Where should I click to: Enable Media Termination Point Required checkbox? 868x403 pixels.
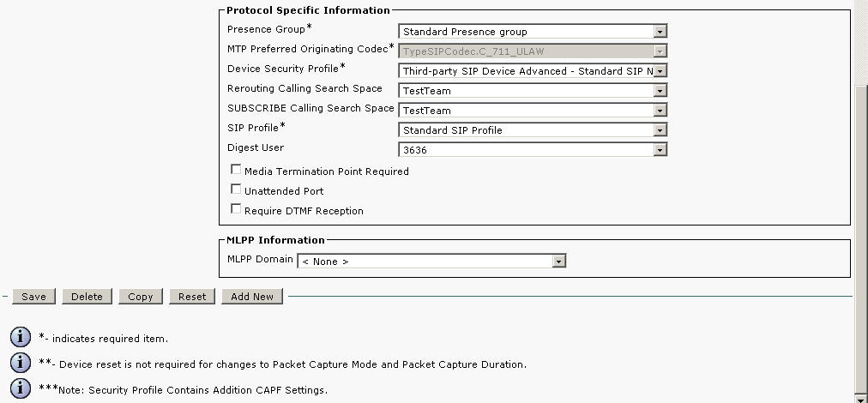click(x=236, y=170)
